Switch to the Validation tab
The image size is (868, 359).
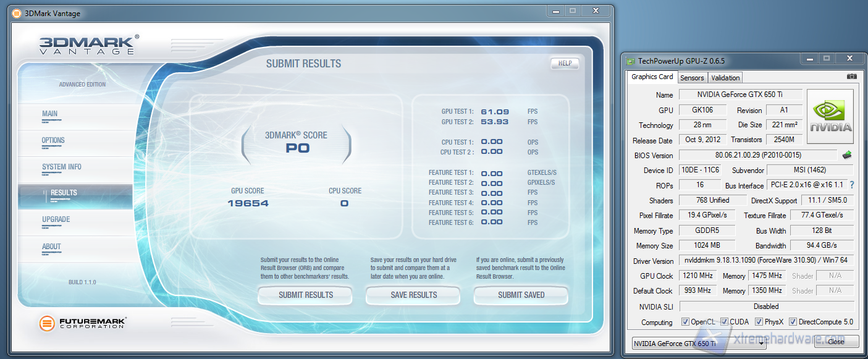(x=725, y=78)
